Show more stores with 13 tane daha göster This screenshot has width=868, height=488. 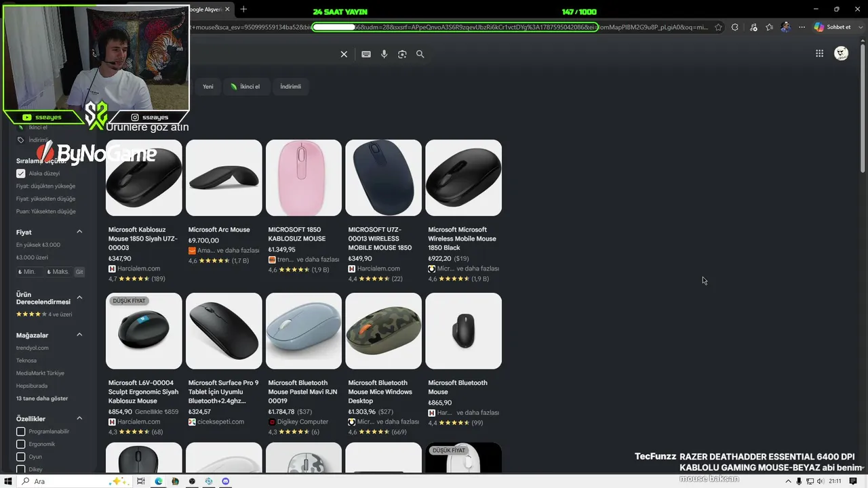[x=42, y=399]
